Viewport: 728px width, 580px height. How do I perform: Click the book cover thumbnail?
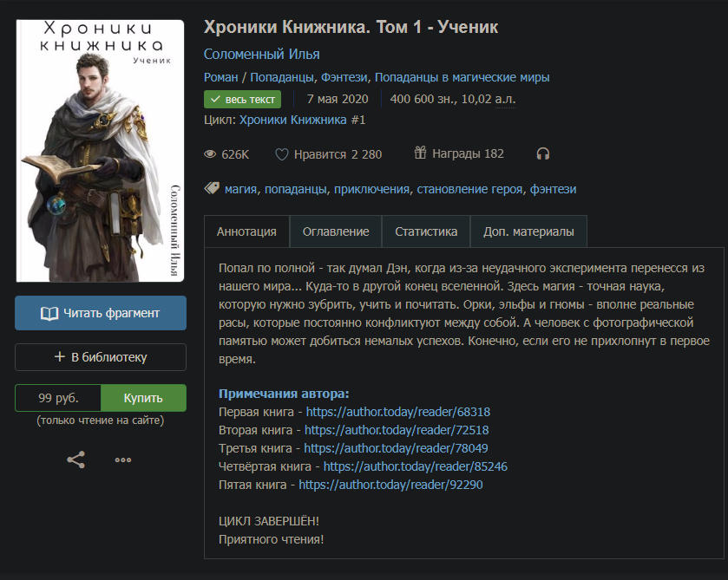(101, 151)
